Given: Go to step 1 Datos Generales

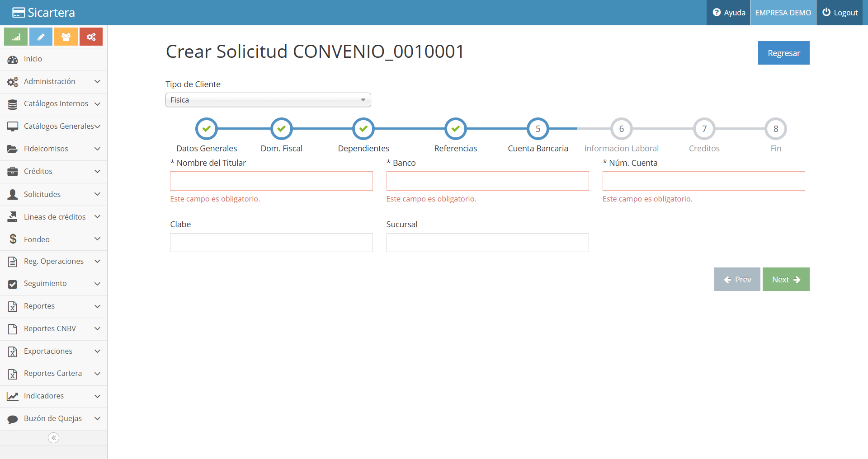Looking at the screenshot, I should (207, 129).
